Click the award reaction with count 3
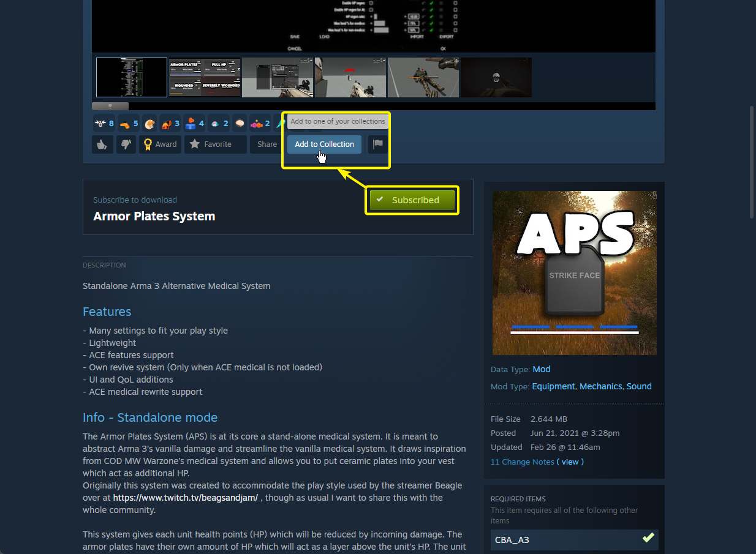 [170, 124]
